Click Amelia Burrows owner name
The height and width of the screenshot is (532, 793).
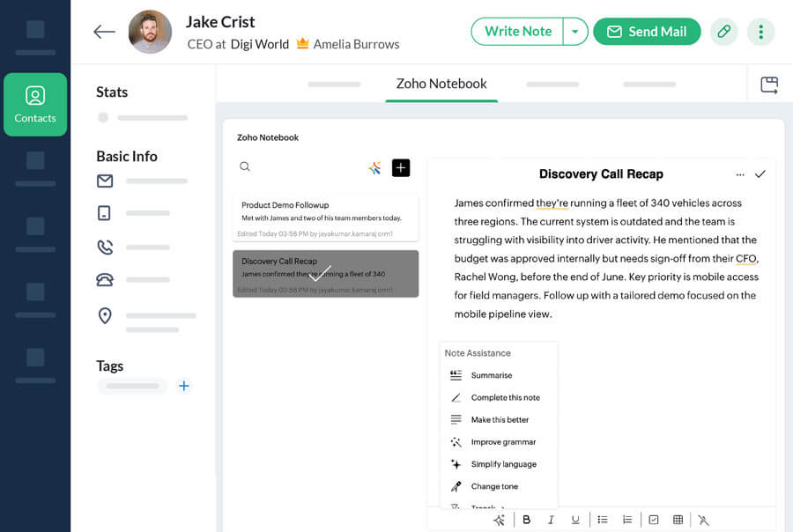pyautogui.click(x=356, y=45)
